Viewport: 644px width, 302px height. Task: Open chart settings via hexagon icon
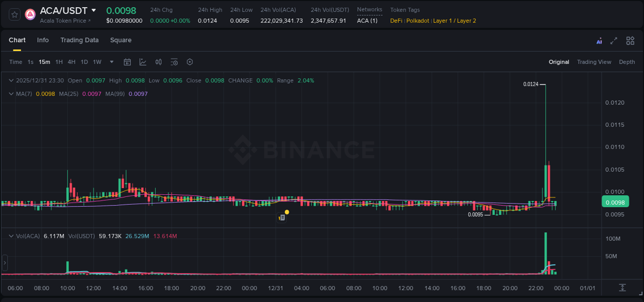coord(190,62)
